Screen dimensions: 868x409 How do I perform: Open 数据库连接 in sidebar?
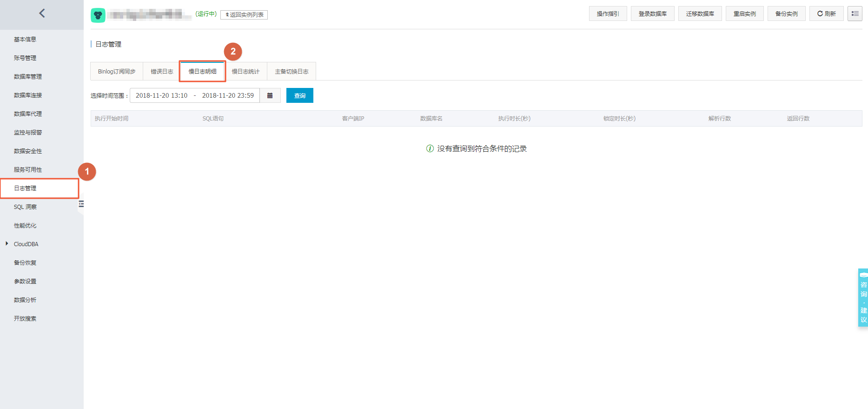(x=28, y=95)
